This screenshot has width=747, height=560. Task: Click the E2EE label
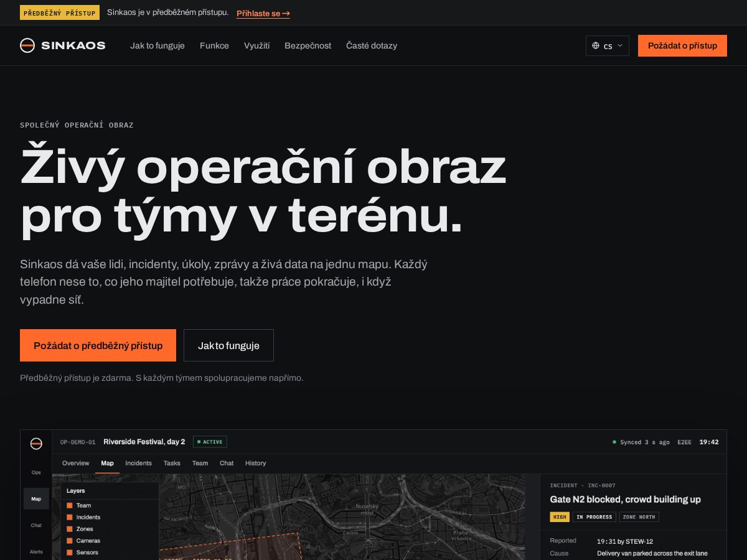pos(684,442)
